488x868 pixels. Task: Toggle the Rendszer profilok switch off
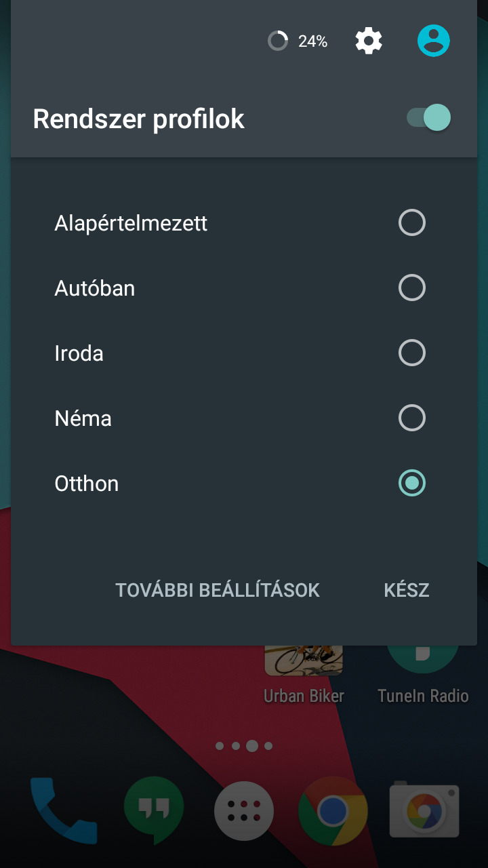click(428, 118)
